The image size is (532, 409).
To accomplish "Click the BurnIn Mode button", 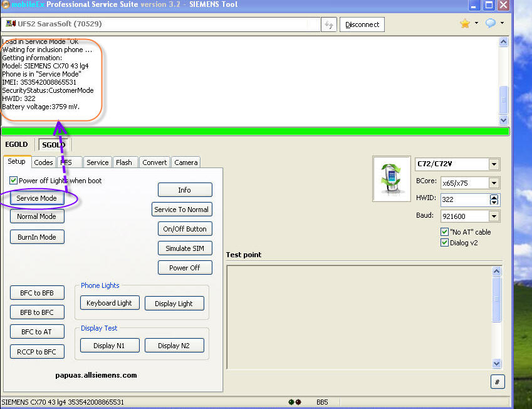I will click(37, 237).
